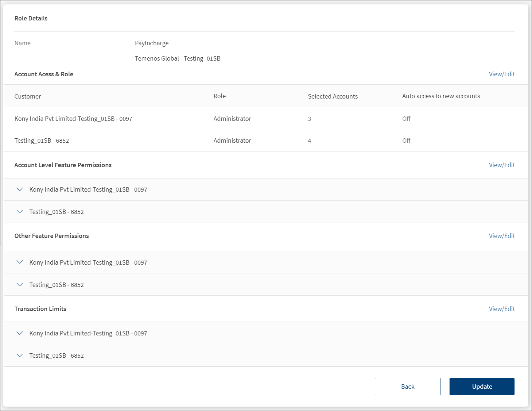Open View/Edit for Account Acess & Role
The height and width of the screenshot is (411, 532).
pos(501,74)
